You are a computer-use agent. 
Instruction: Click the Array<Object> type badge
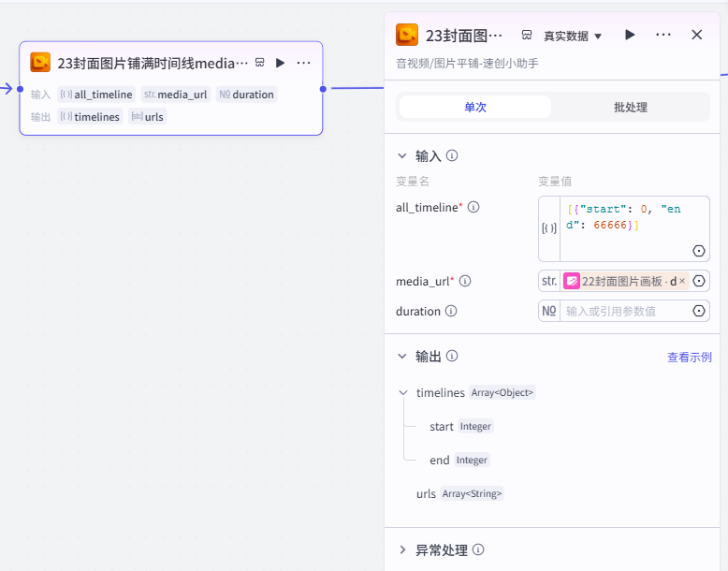pyautogui.click(x=502, y=392)
